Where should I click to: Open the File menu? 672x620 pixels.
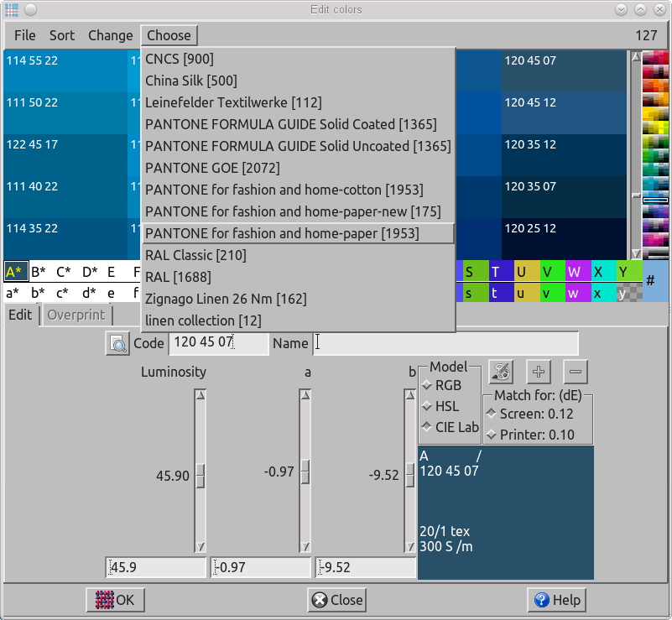point(25,35)
